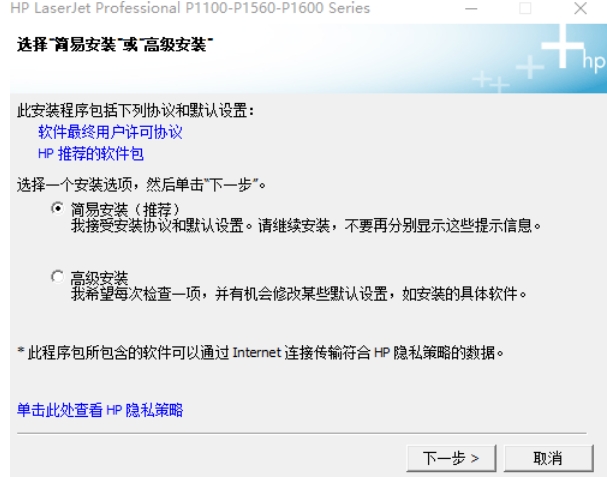Image resolution: width=607 pixels, height=477 pixels.
Task: Click the 下一步 > button
Action: [x=451, y=458]
